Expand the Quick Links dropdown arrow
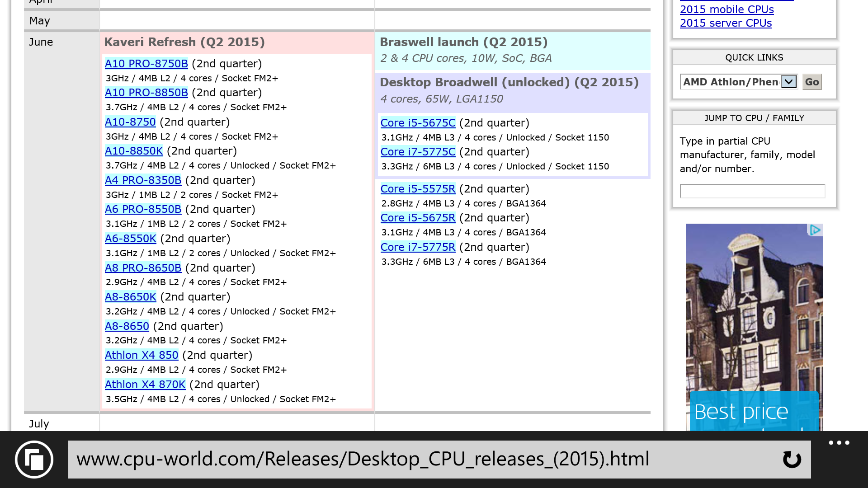868x488 pixels. [x=789, y=82]
